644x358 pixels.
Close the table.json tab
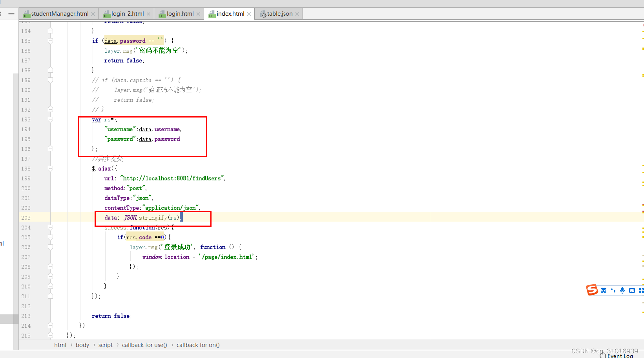click(297, 14)
